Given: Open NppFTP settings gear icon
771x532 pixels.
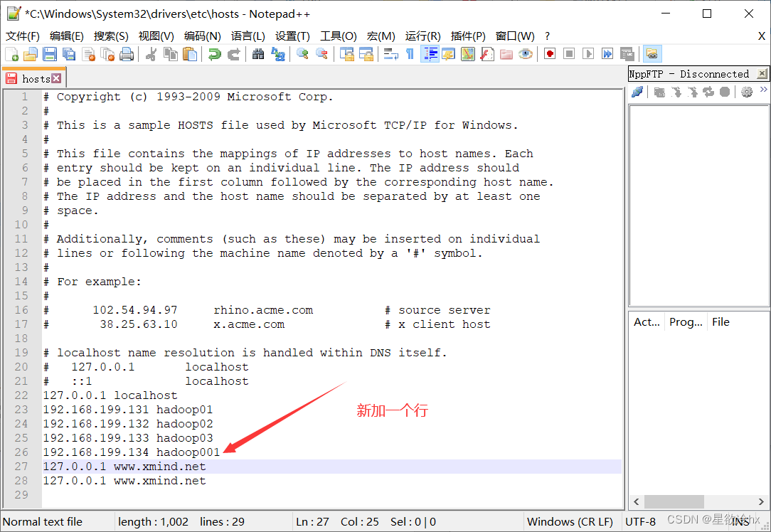Looking at the screenshot, I should [x=746, y=92].
